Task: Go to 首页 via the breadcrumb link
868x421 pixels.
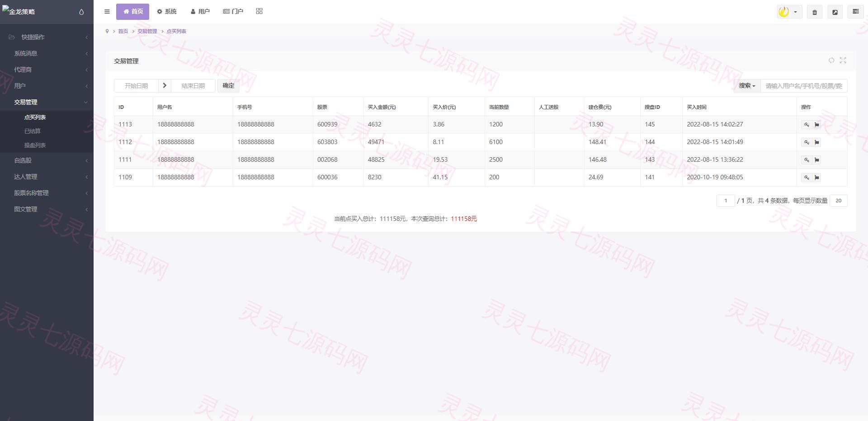Action: (123, 31)
